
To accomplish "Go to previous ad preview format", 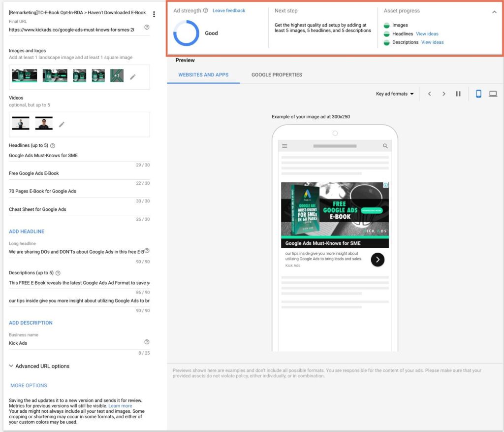I will (x=429, y=94).
